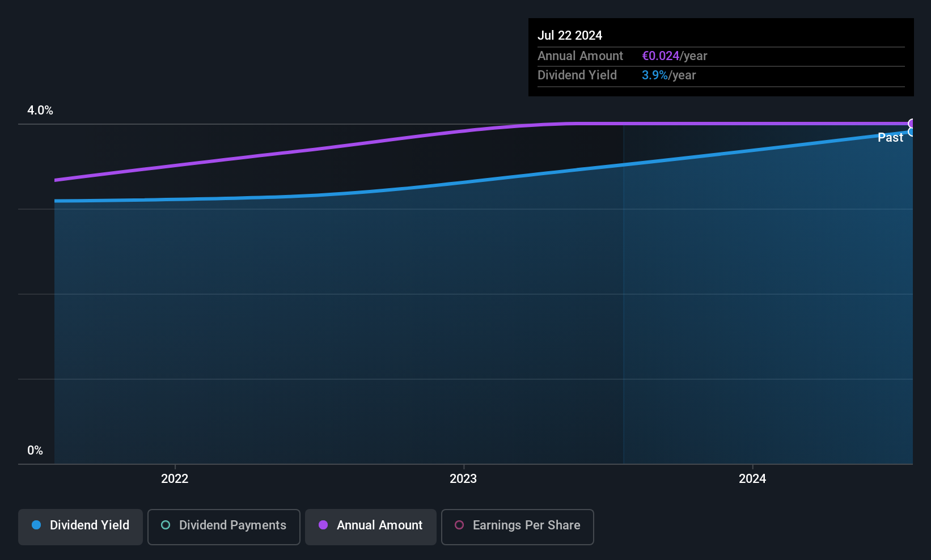Click the 'Past' label on chart
931x560 pixels.
[x=890, y=137]
